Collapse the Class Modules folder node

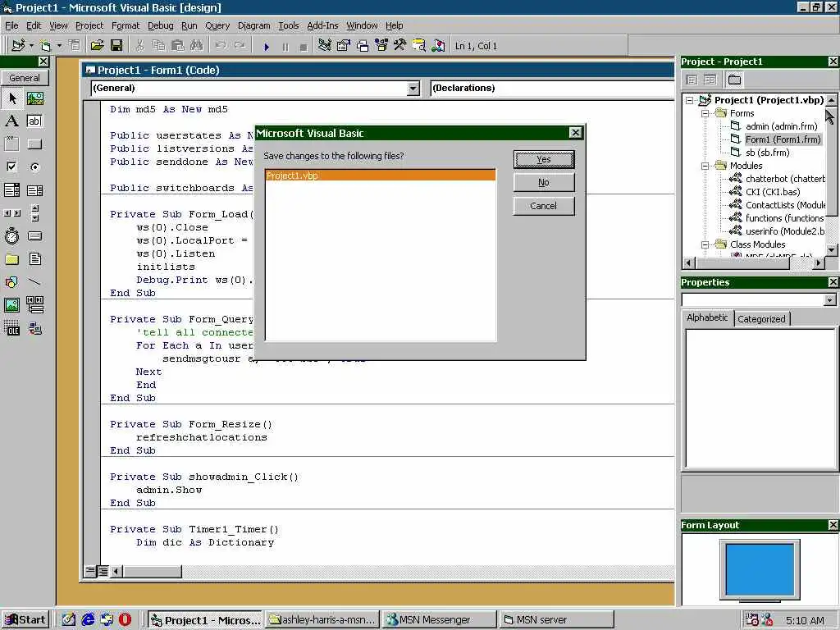[705, 244]
